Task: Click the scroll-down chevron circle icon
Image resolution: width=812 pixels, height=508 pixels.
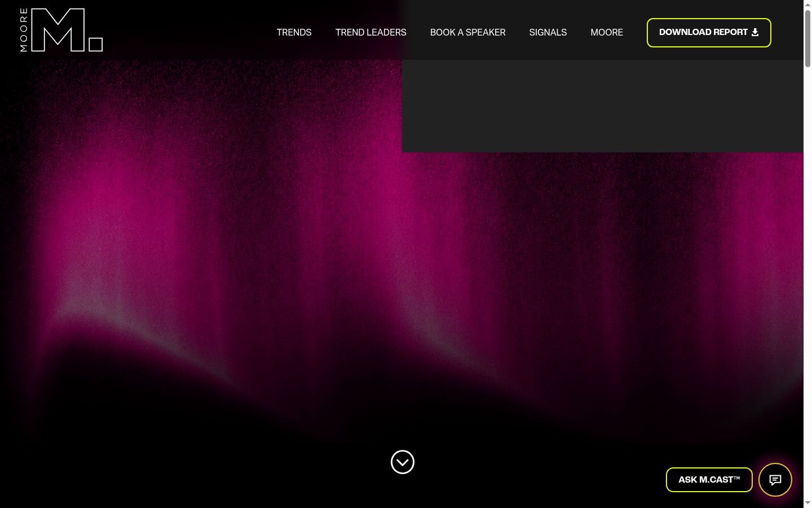Action: 403,462
